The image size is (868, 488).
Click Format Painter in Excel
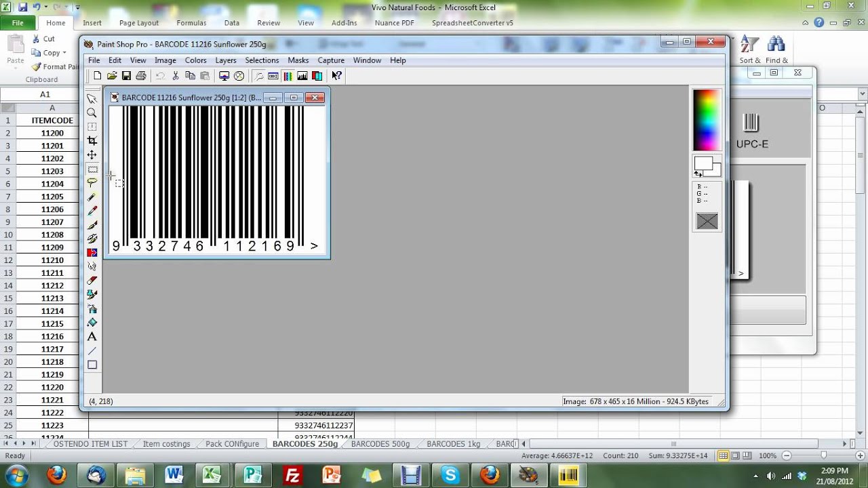[56, 66]
